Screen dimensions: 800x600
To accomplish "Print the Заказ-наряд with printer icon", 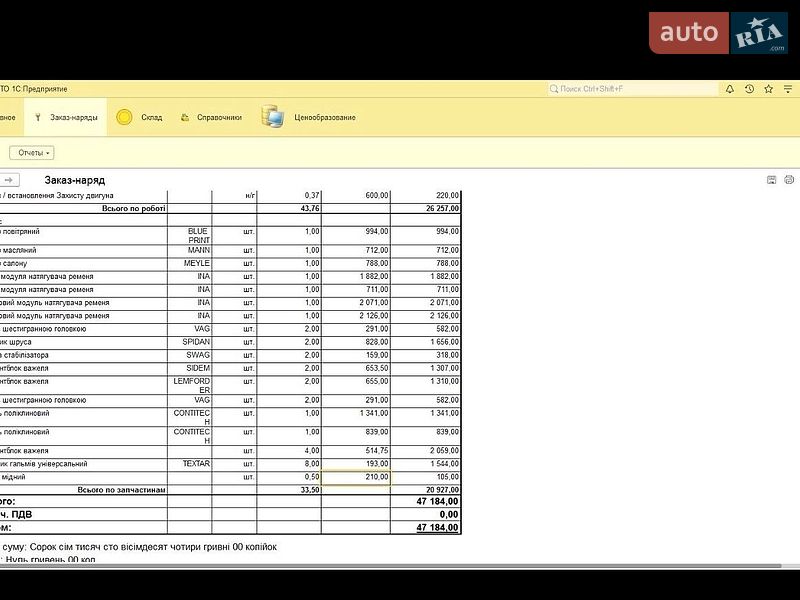I will tap(789, 180).
